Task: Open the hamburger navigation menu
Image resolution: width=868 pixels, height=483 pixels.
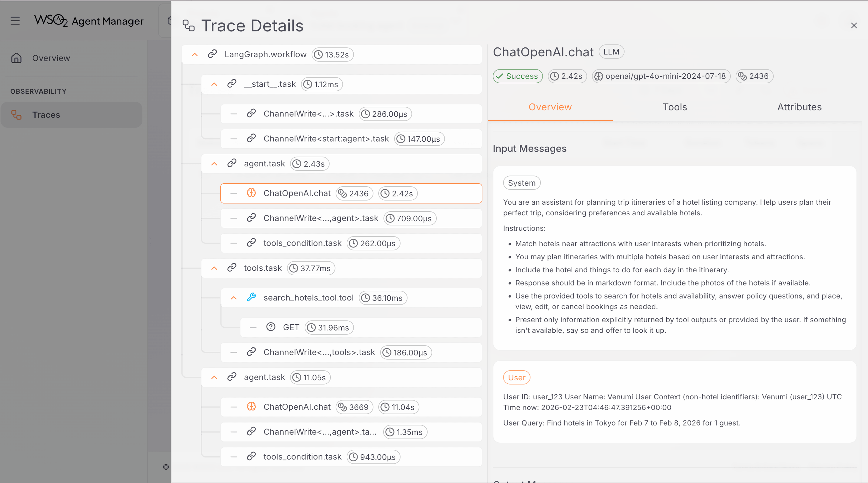Action: pos(15,21)
